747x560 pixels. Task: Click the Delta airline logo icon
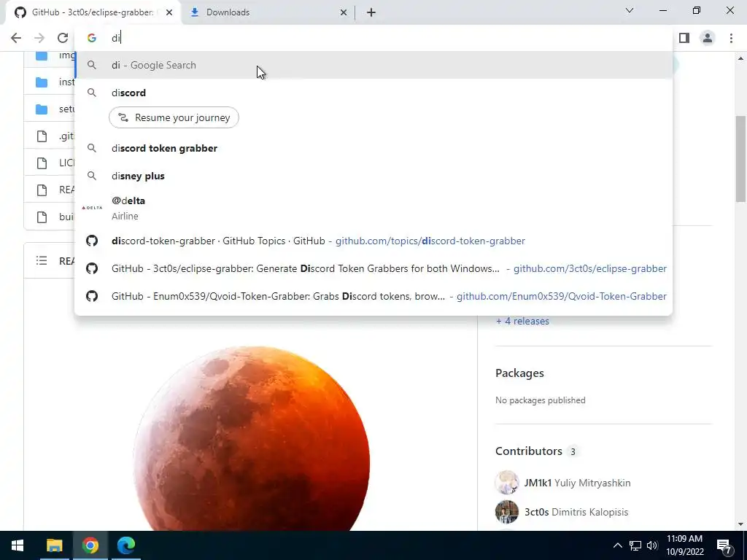click(92, 208)
